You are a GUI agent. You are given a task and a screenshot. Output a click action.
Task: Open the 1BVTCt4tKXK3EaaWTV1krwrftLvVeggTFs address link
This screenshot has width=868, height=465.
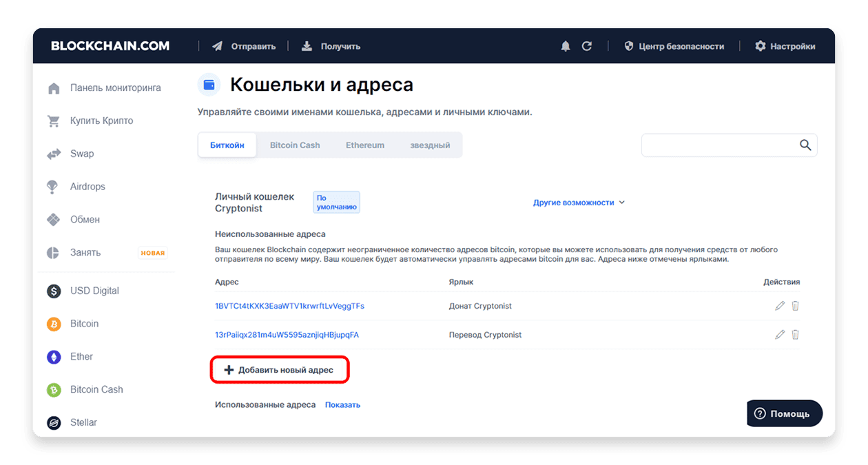click(x=289, y=306)
